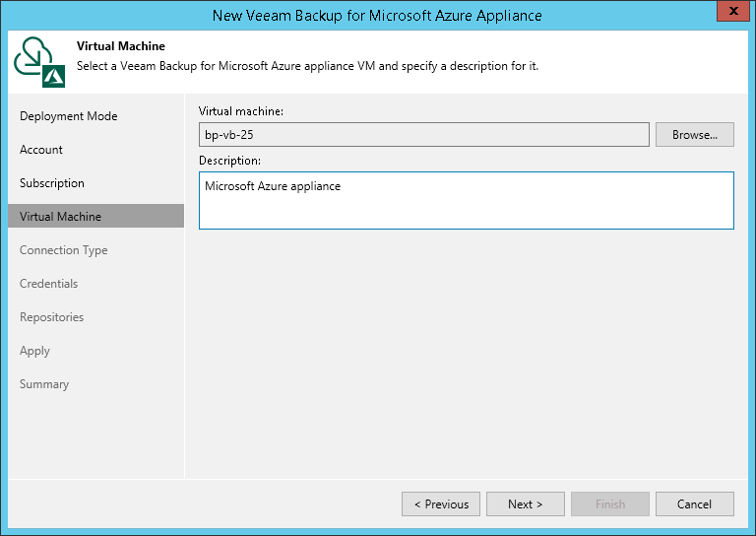Click the 'Virtual Machine' bold page heading
Viewport: 756px width, 536px height.
120,46
